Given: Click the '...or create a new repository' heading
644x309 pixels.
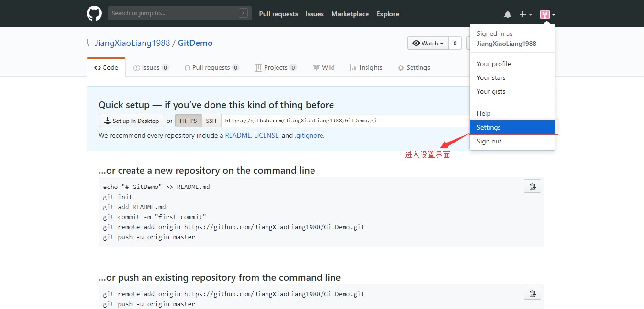Looking at the screenshot, I should tap(207, 170).
